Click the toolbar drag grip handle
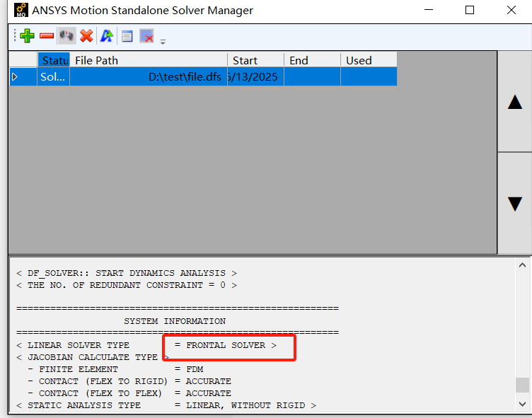532x418 pixels. [15, 35]
